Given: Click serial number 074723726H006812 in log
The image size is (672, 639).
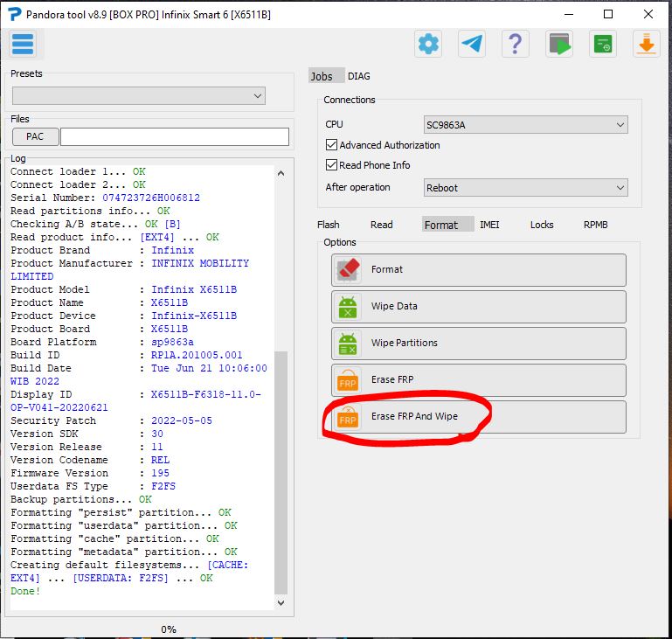Looking at the screenshot, I should pos(151,198).
